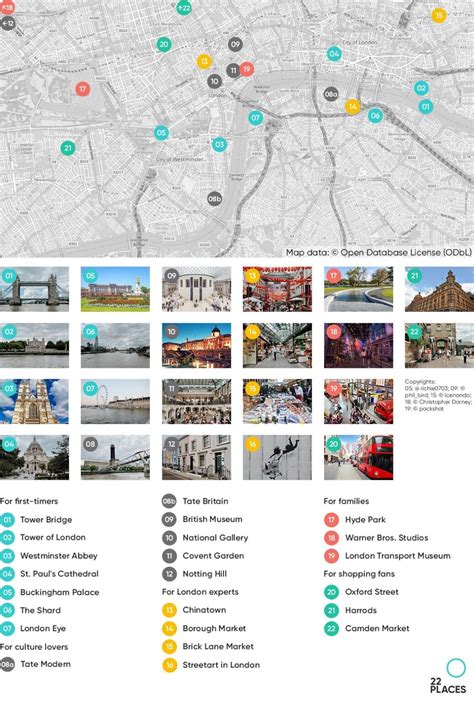Click grey arrow marker 12 at map edge
Image resolution: width=474 pixels, height=702 pixels.
(8, 22)
